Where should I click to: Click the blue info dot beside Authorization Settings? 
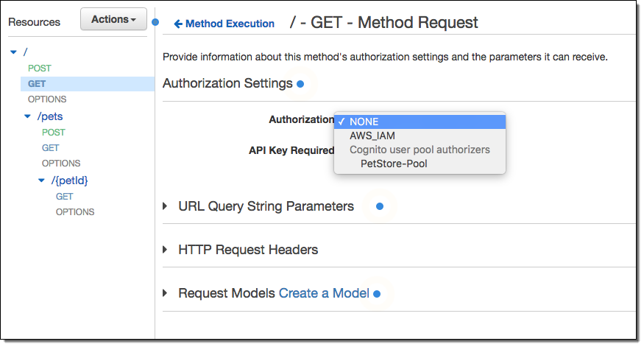[x=300, y=84]
